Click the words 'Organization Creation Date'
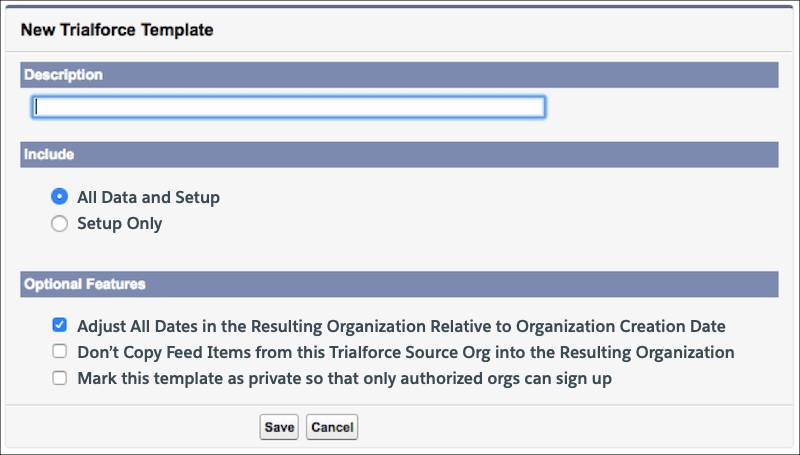The width and height of the screenshot is (800, 455). [621, 326]
